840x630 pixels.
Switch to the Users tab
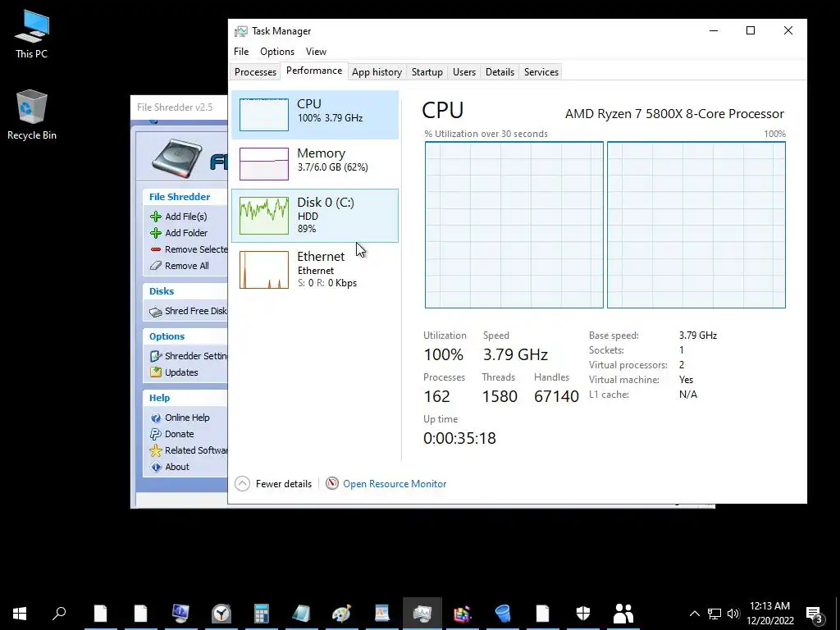tap(464, 72)
